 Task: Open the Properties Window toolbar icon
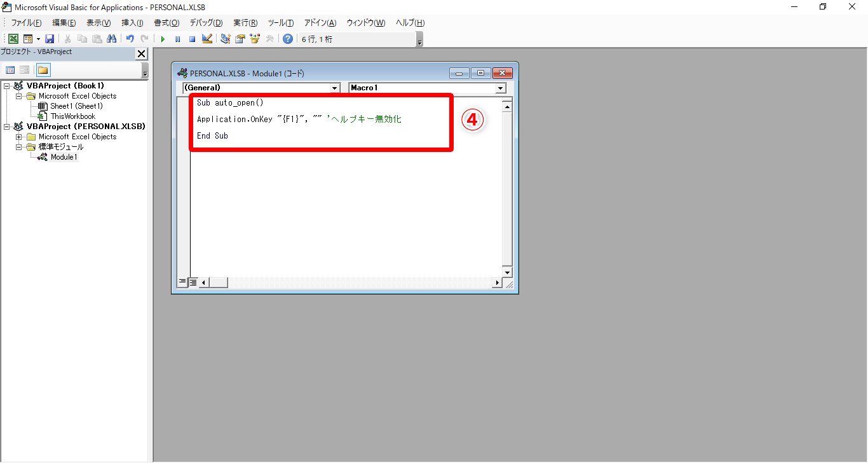coord(240,39)
